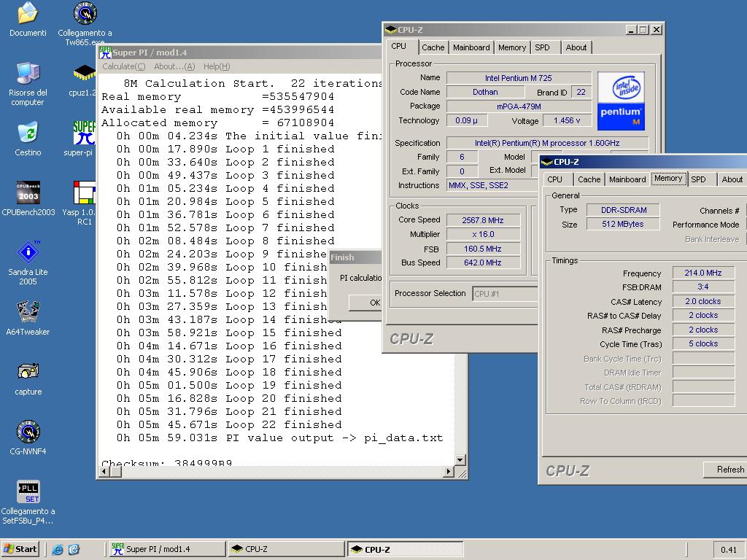Click the Loop 22 finished line

click(x=229, y=425)
